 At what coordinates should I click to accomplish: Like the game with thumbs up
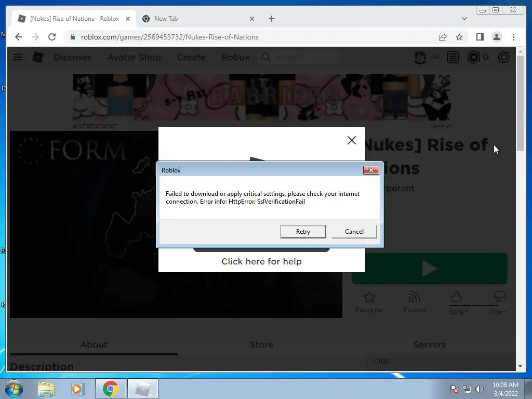(x=456, y=297)
